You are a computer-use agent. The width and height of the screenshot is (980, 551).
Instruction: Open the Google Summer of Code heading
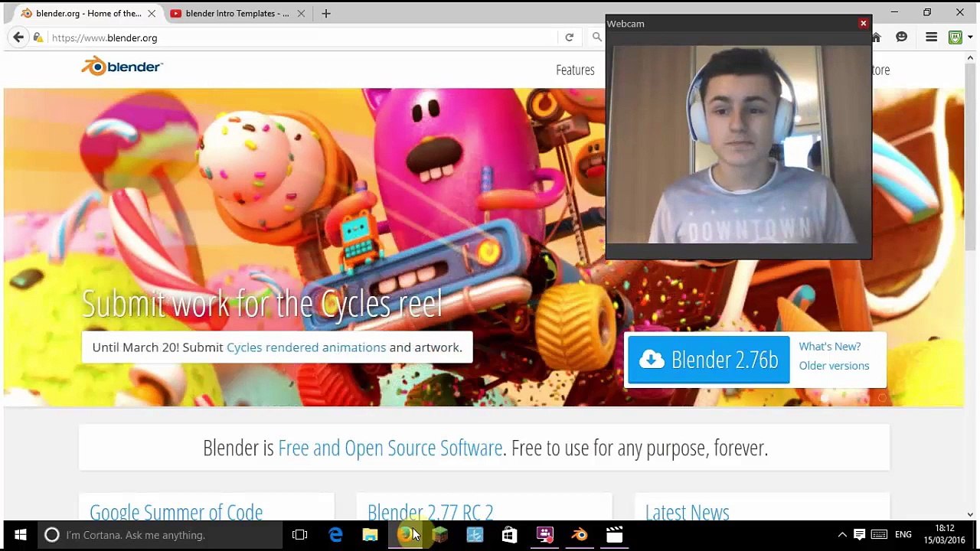[x=176, y=511]
